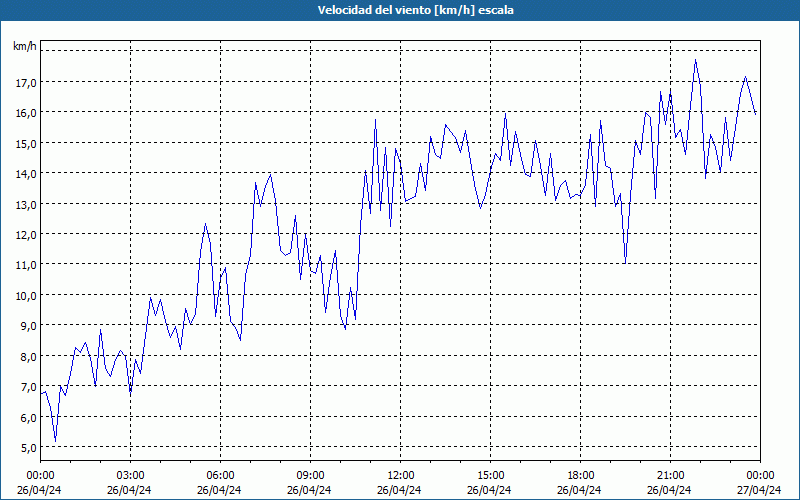Click the 10,0 y-axis value

click(26, 296)
